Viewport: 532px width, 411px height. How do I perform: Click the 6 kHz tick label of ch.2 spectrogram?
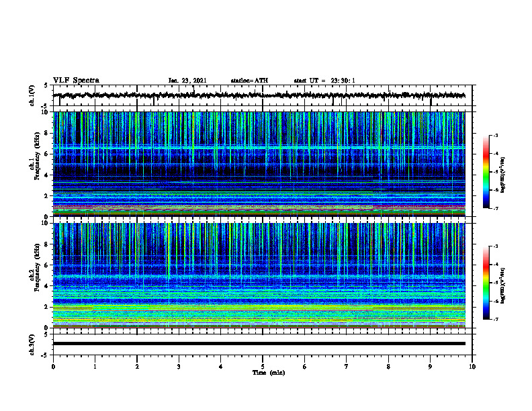(x=47, y=265)
